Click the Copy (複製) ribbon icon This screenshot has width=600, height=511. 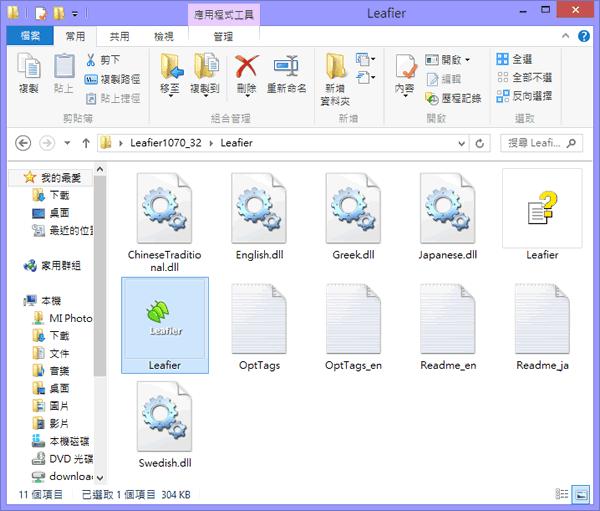[28, 73]
